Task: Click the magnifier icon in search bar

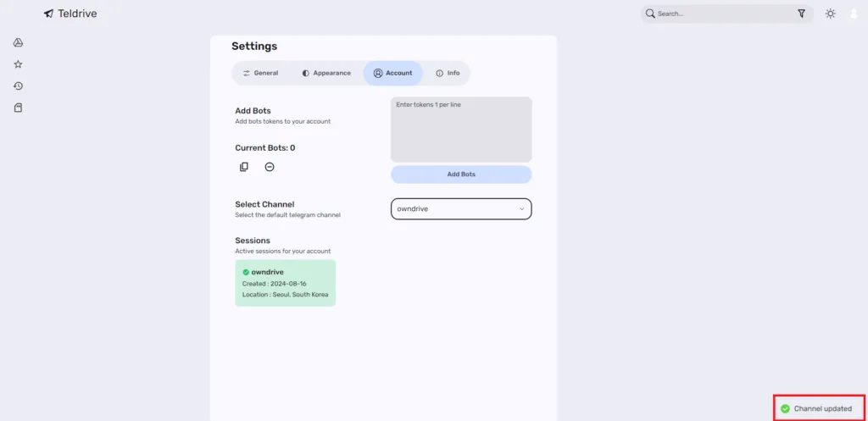Action: (x=650, y=14)
